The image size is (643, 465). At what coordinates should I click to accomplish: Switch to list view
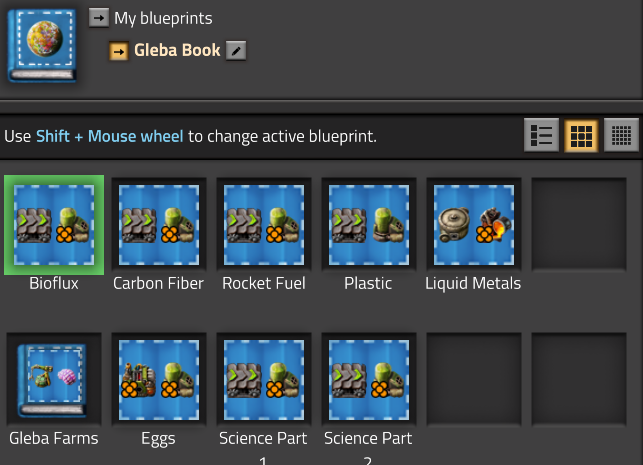(x=541, y=135)
